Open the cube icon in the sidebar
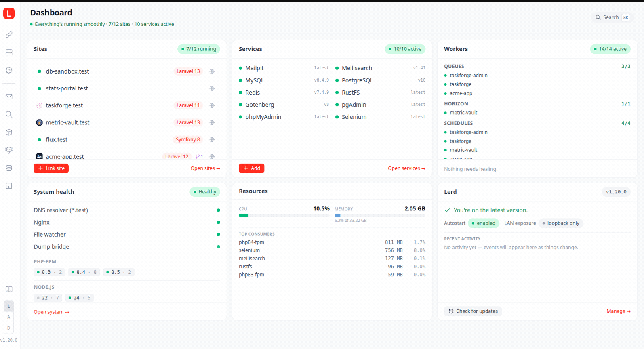 click(9, 132)
